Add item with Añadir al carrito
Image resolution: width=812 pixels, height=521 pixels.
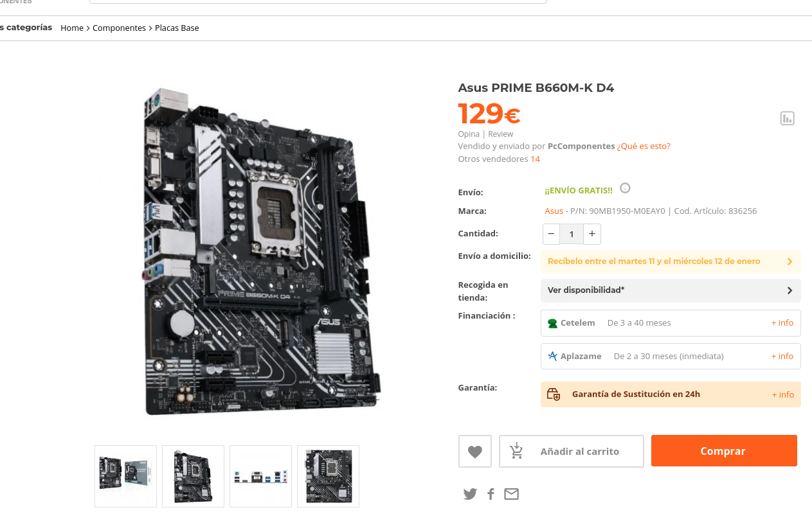pos(572,451)
